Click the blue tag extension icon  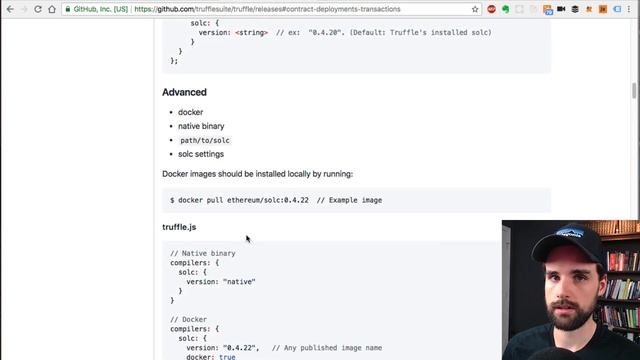[617, 9]
